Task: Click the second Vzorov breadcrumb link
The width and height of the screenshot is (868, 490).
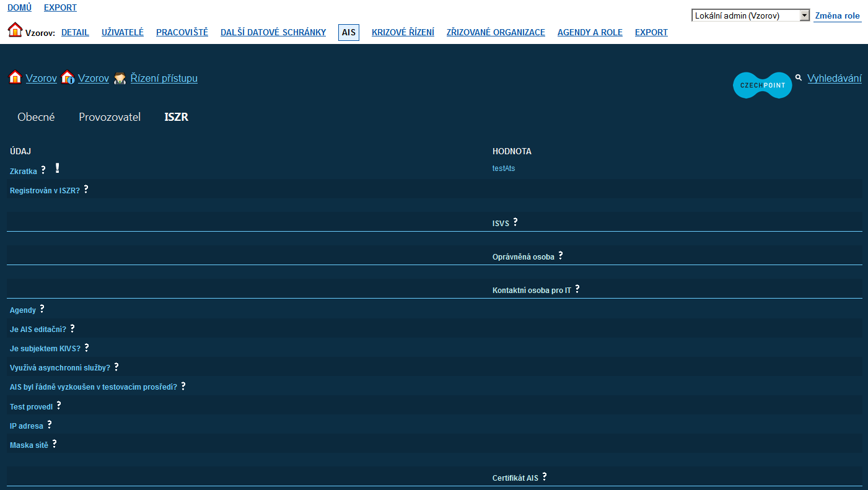Action: click(x=94, y=78)
